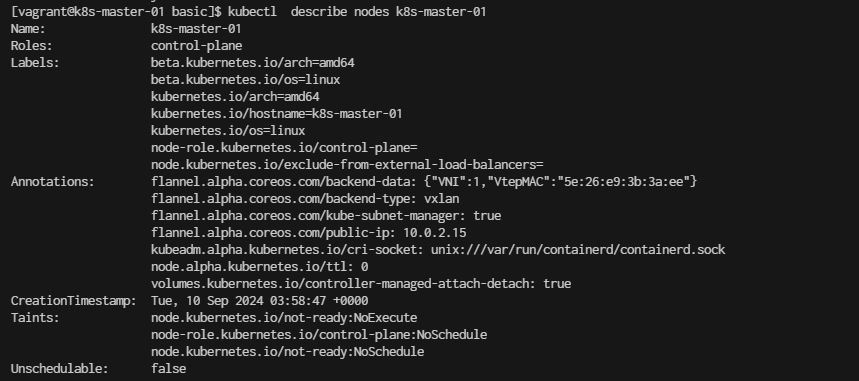Click the kubectl describe nodes command text
The image size is (859, 381).
[x=357, y=12]
